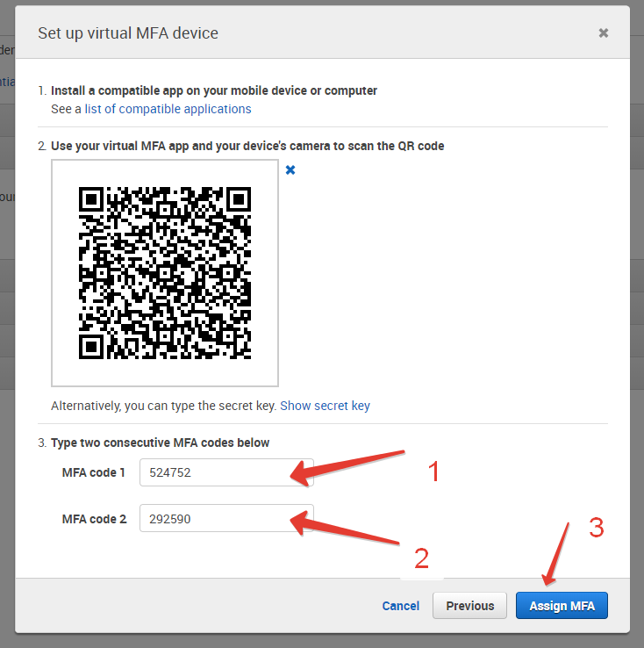Click the 'MFA code 1' label
The image size is (644, 648).
(x=93, y=472)
